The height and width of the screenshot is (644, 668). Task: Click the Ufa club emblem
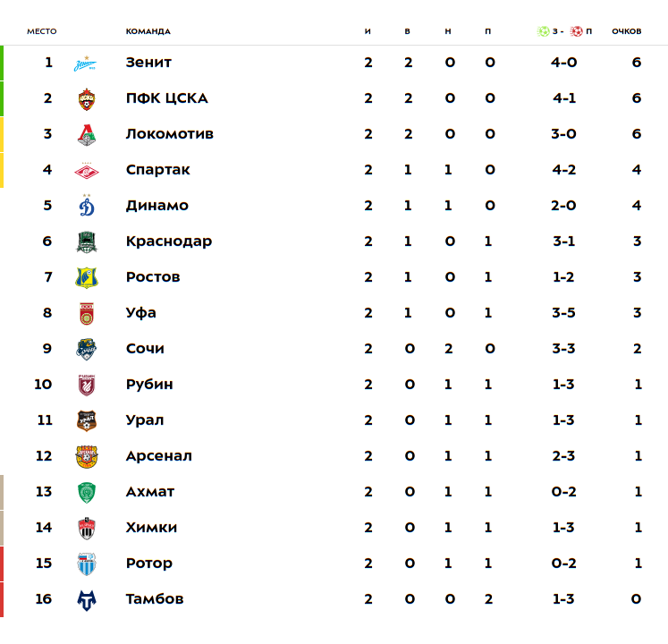pyautogui.click(x=87, y=313)
